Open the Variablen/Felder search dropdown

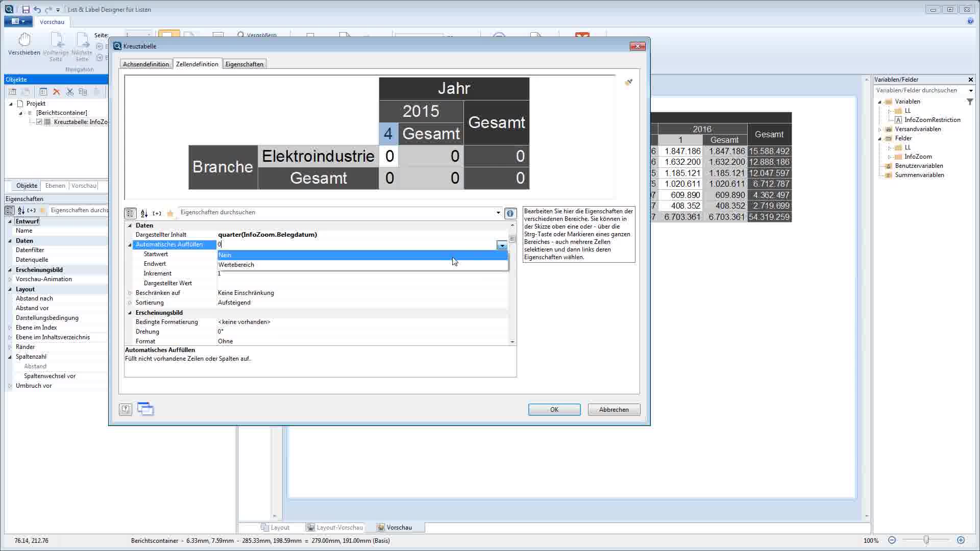pyautogui.click(x=970, y=91)
